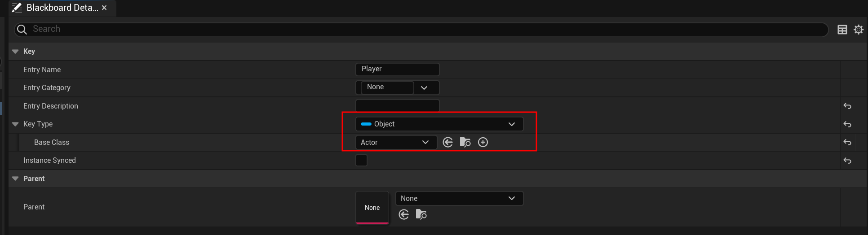
Task: Reset Base Class to default
Action: pyautogui.click(x=847, y=142)
